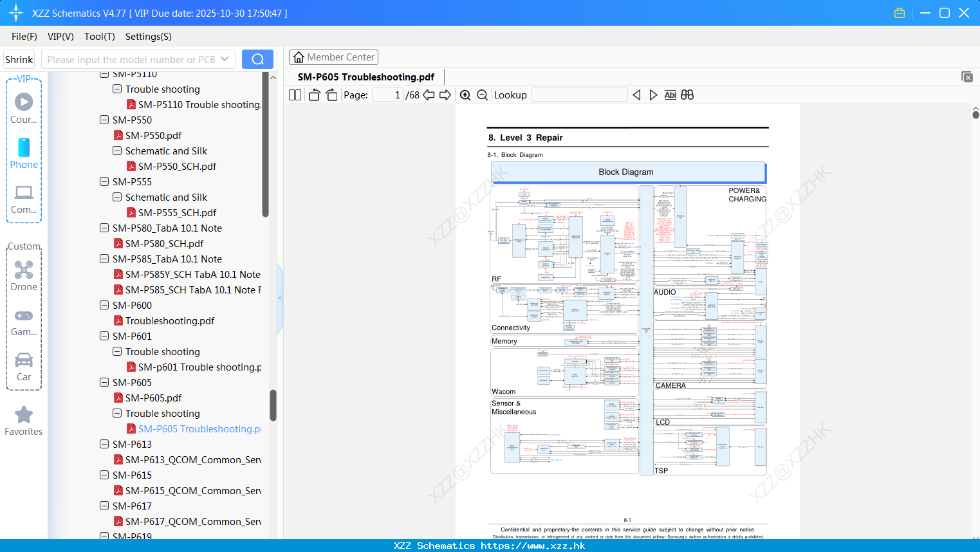
Task: Open SM-P613_QCOM_Common_Service file
Action: (x=193, y=459)
